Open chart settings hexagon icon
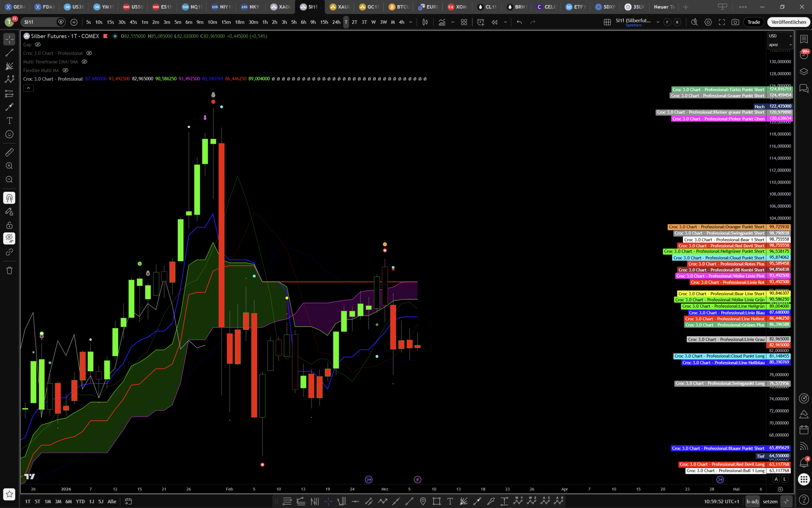 coord(708,22)
